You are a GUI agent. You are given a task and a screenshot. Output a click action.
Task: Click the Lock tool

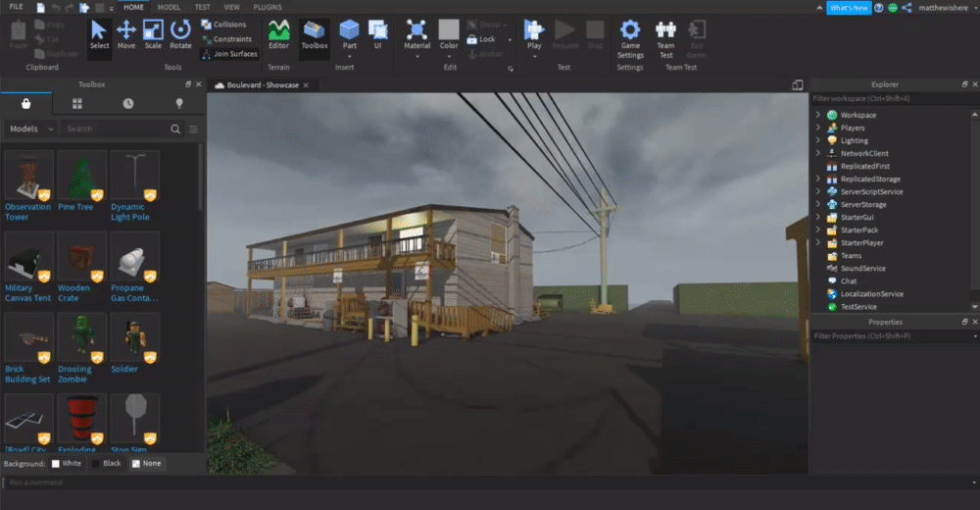coord(481,39)
